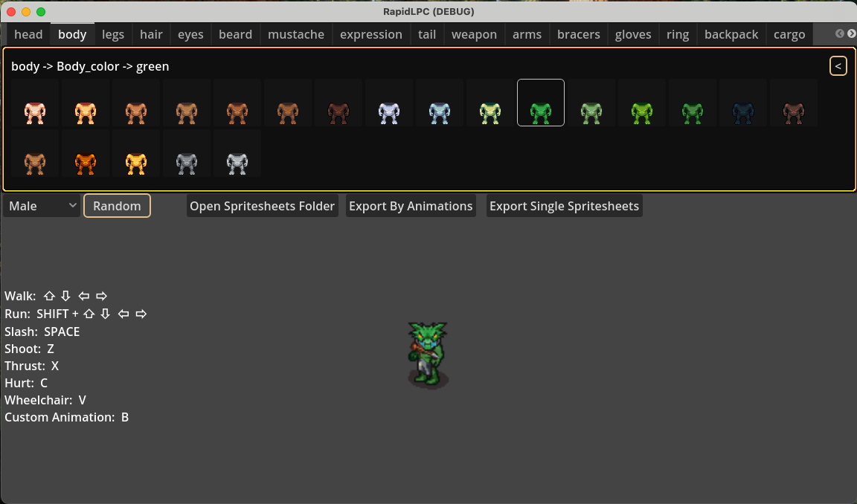857x504 pixels.
Task: Click the 'Shoot: Z' hint text
Action: [x=30, y=349]
